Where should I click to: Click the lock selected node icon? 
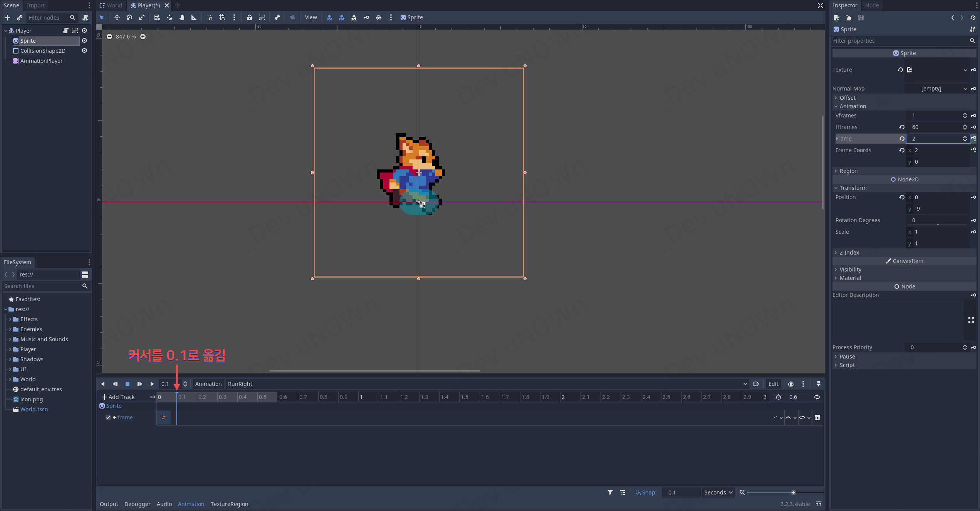(x=249, y=17)
